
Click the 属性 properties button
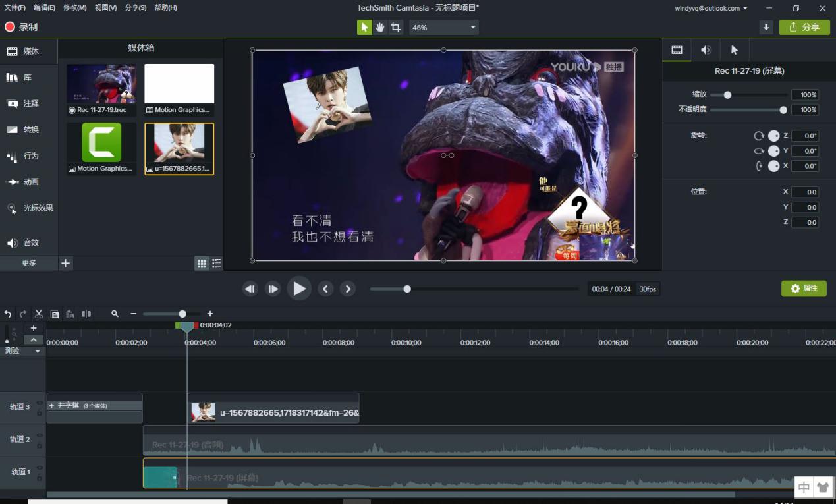point(804,289)
